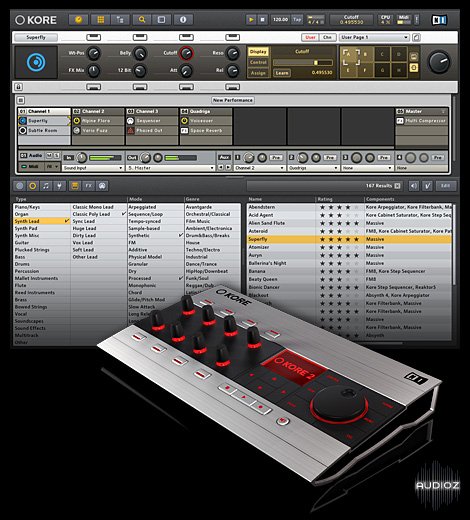Stop playback with the stop button
The width and height of the screenshot is (470, 520).
tap(263, 20)
